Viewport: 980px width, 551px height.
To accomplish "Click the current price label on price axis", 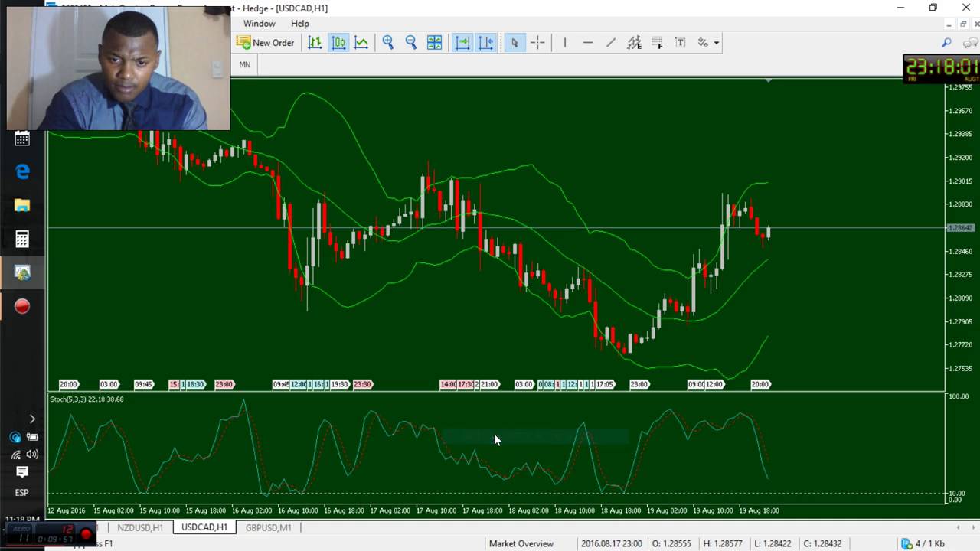I will pos(961,228).
